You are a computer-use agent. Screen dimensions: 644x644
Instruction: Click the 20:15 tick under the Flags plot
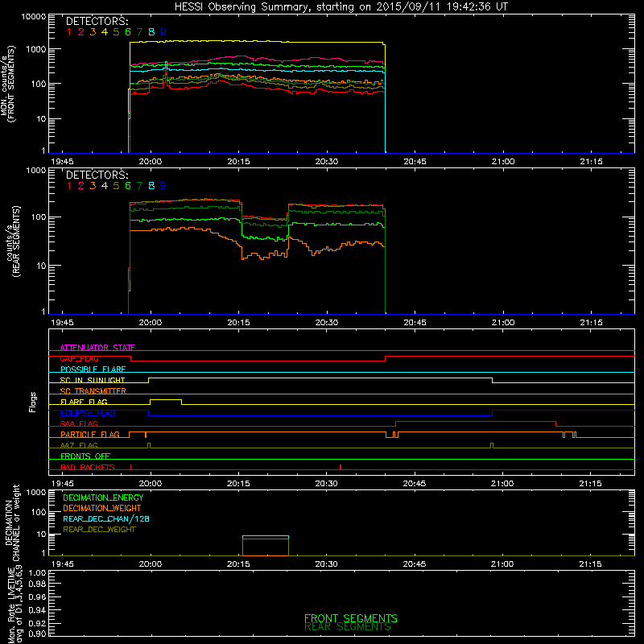238,484
